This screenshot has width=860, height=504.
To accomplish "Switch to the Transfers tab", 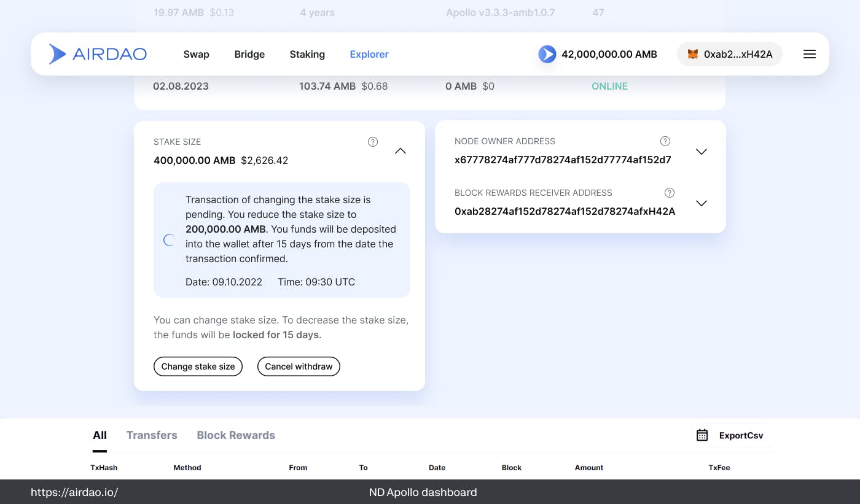I will point(152,435).
